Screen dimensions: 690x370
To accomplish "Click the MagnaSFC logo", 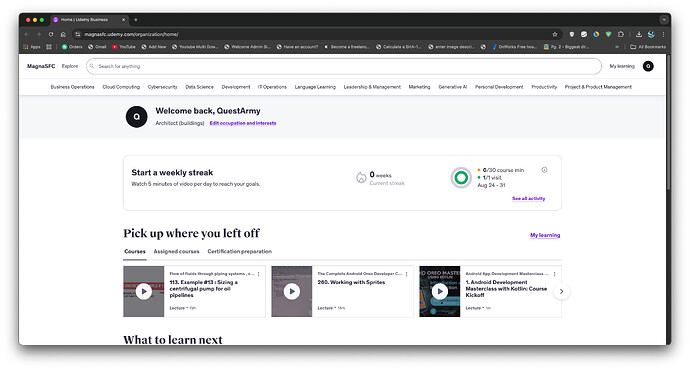I will pos(41,66).
